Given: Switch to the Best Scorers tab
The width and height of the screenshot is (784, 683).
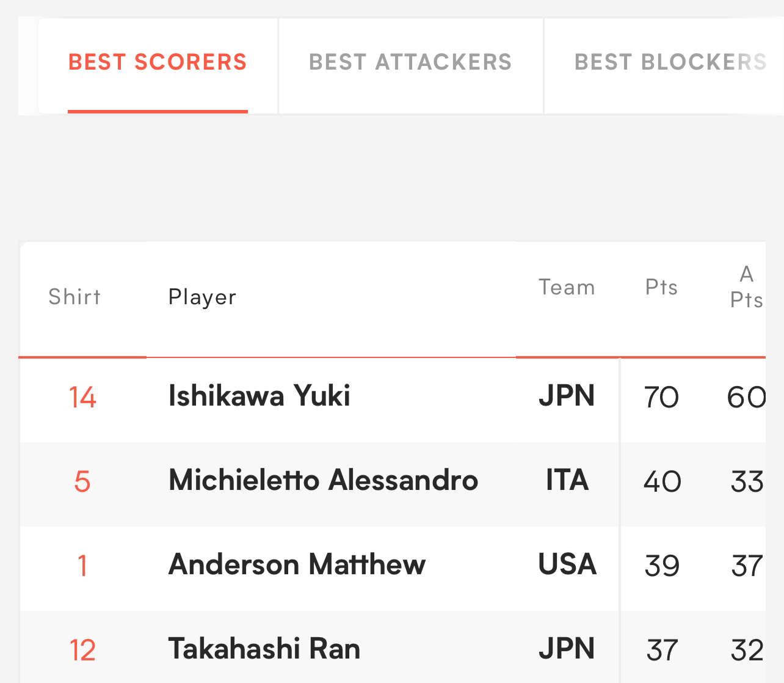Looking at the screenshot, I should tap(158, 62).
